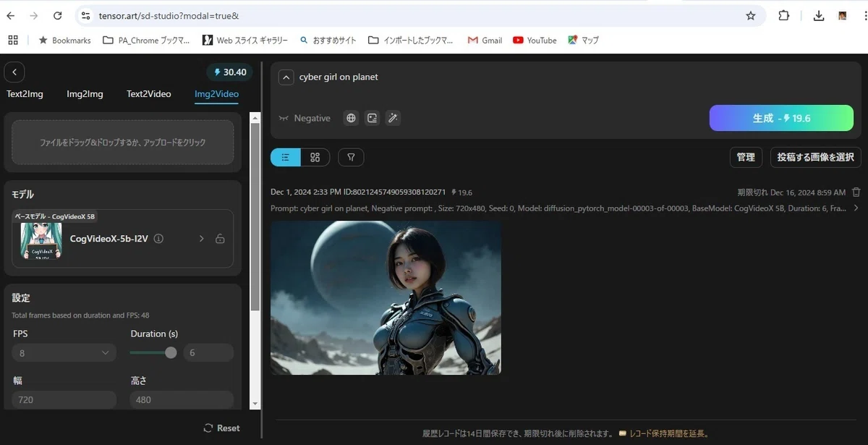Click the Generate button costing 19.6
The height and width of the screenshot is (445, 868).
point(781,118)
